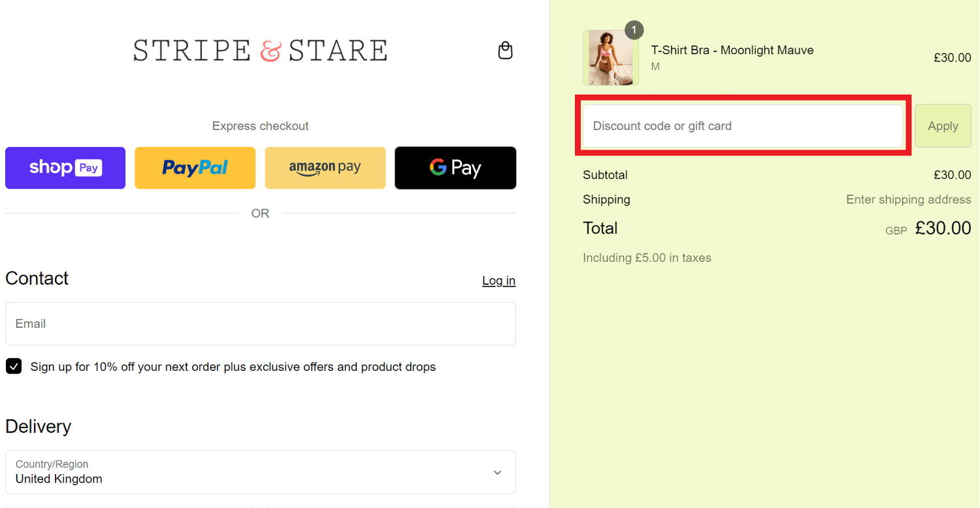Select the T-Shirt Bra - Moonlight Mauve title
Screen dimensions: 980x508
tap(732, 50)
